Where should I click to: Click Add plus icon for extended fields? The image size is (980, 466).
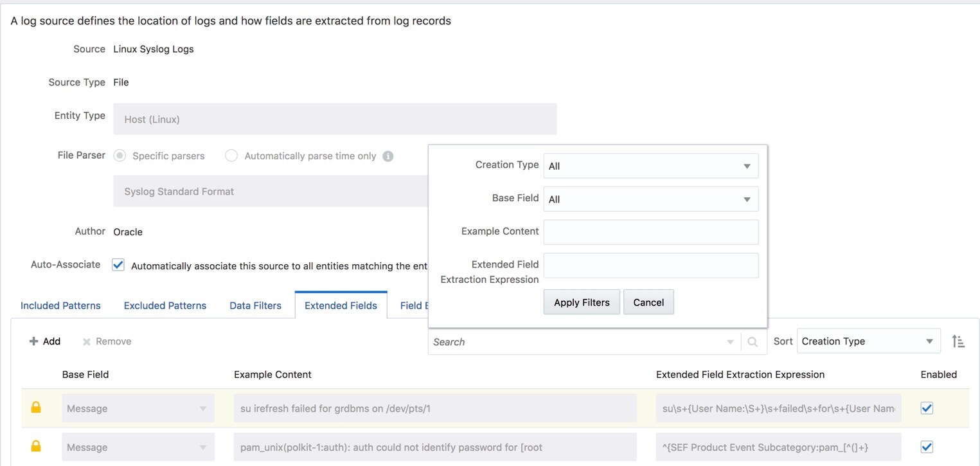[34, 341]
